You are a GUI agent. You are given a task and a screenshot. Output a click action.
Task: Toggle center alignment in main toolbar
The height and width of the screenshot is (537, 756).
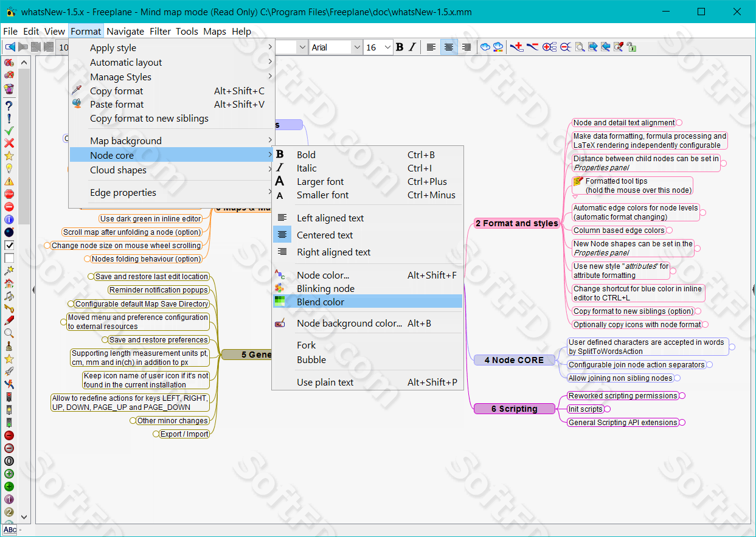pos(449,47)
